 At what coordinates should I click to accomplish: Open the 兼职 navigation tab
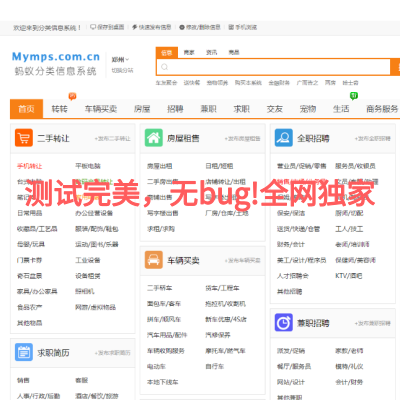(208, 109)
